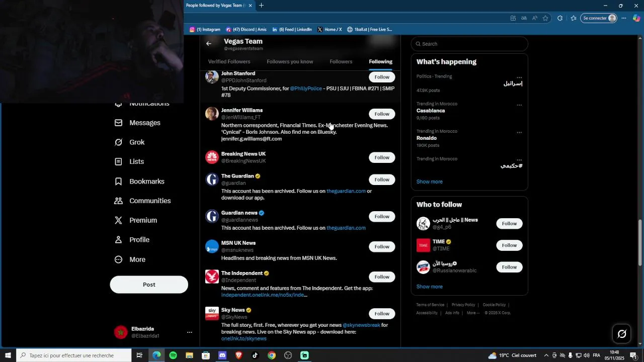The width and height of the screenshot is (644, 362).
Task: Click the Post button
Action: tap(149, 285)
